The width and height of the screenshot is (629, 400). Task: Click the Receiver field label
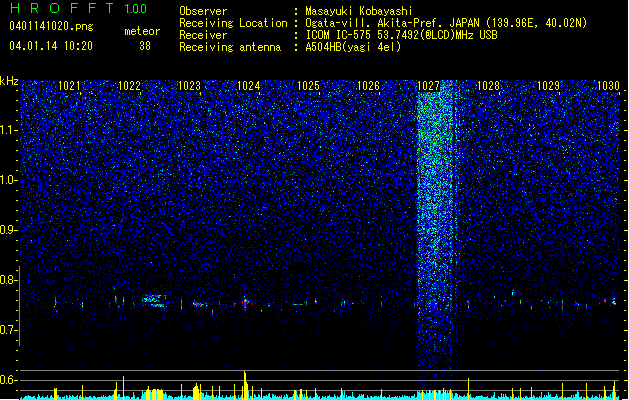coord(203,35)
